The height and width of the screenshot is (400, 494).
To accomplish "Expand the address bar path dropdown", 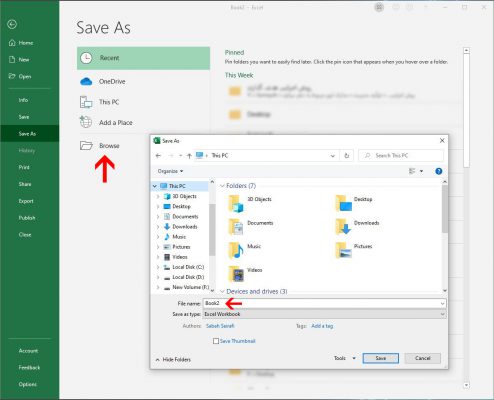I will coord(332,156).
